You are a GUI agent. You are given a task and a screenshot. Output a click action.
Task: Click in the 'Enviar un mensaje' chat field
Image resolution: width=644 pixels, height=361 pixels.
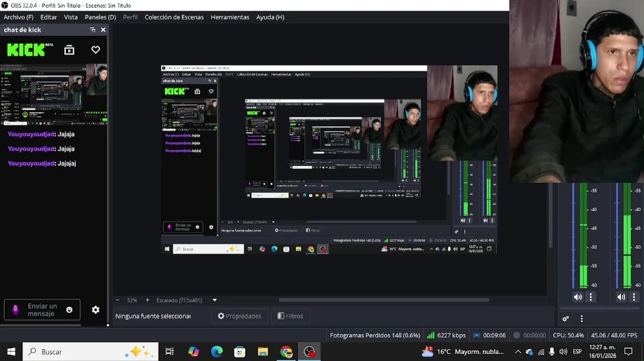tap(42, 310)
